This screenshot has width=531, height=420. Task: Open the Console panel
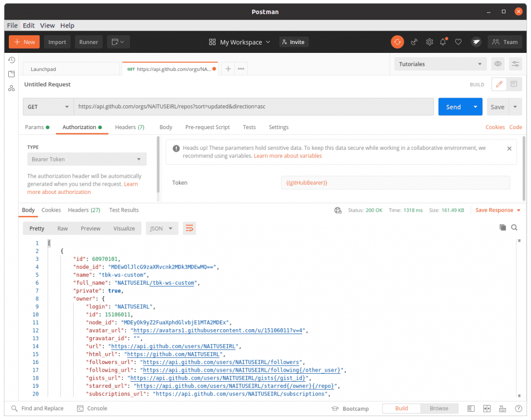pos(92,409)
